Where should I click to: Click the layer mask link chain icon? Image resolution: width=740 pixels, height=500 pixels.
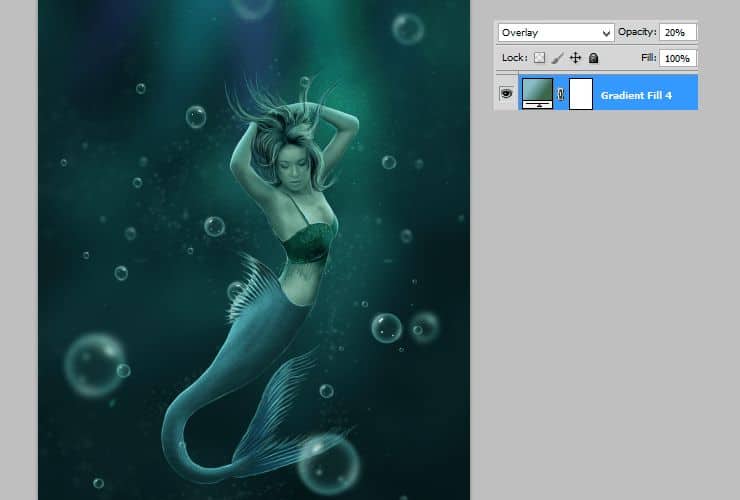561,94
